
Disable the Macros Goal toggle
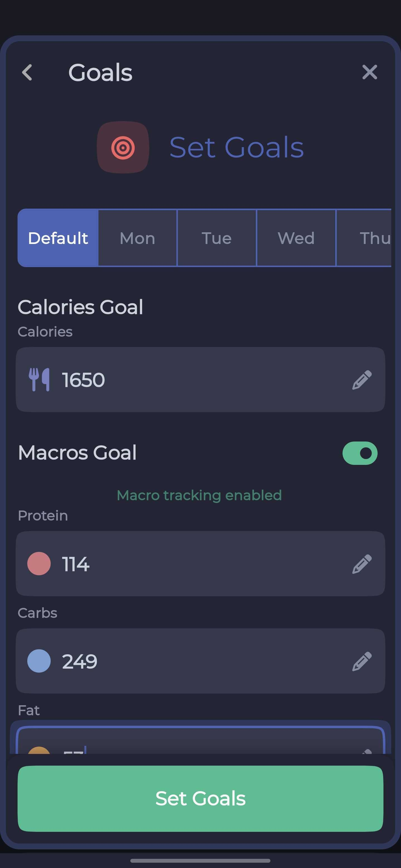click(359, 453)
